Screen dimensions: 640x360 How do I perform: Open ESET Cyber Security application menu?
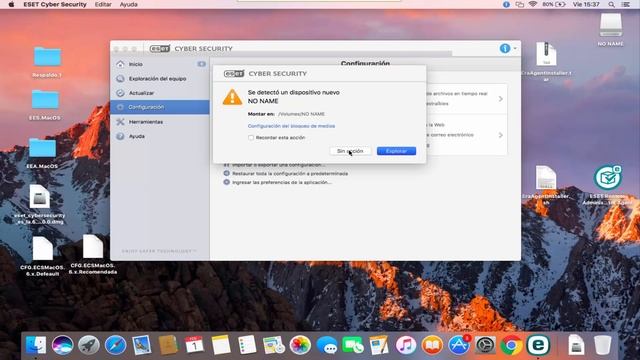coord(55,4)
